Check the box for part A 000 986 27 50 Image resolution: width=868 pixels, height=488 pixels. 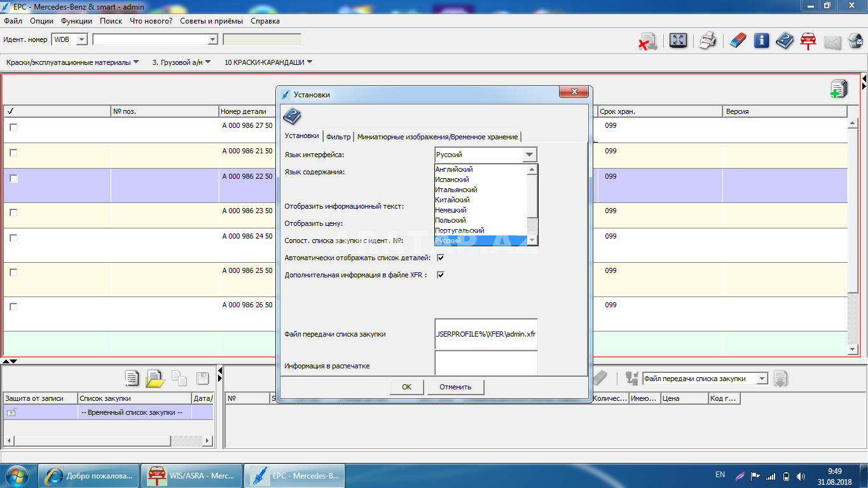click(13, 127)
